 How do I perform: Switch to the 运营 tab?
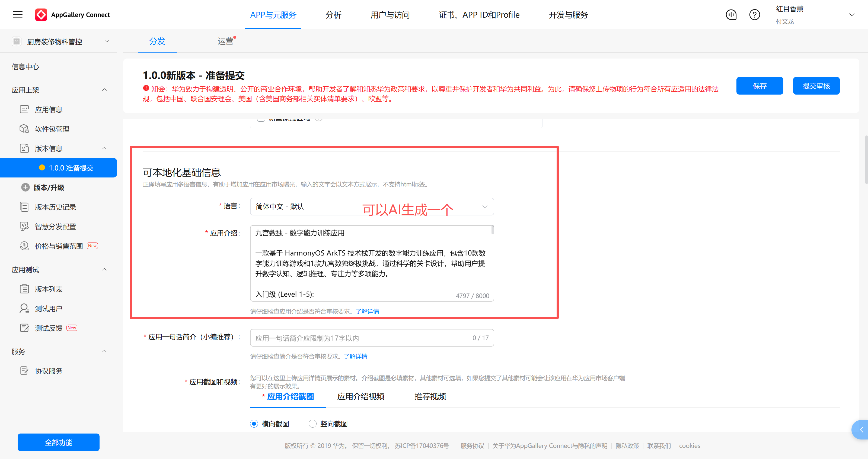(x=225, y=41)
